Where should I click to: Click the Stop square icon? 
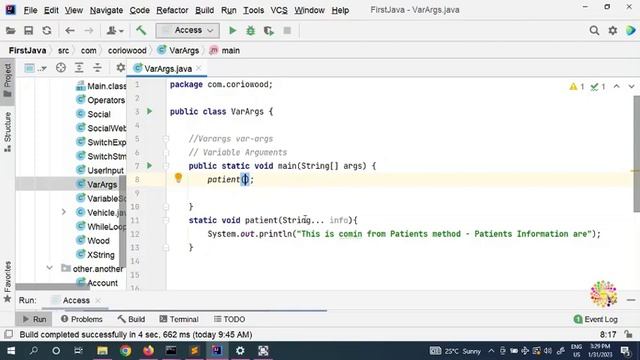(287, 31)
